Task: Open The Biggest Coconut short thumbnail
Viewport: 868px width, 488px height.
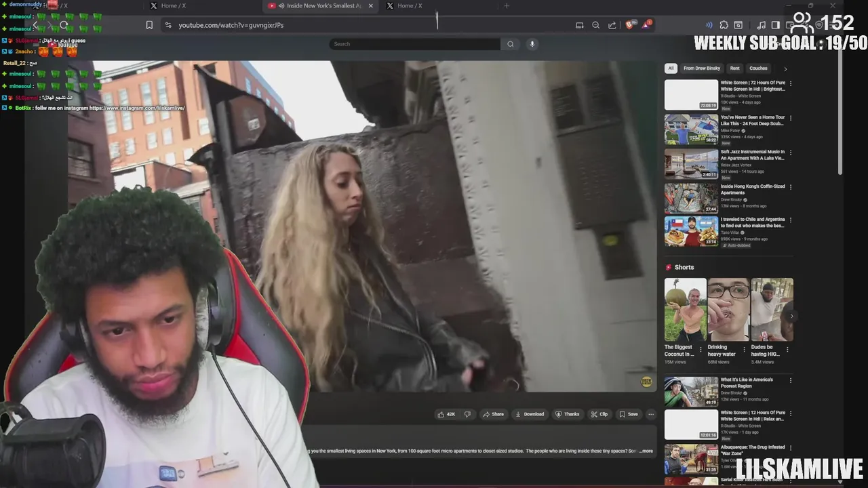Action: 685,310
